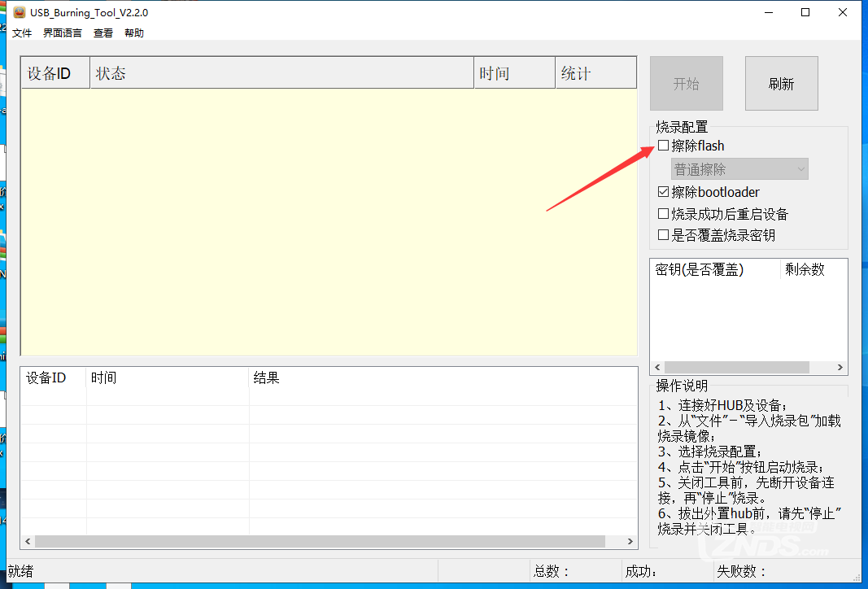The height and width of the screenshot is (589, 868).
Task: Click results table scrollbar left arrow
Action: 28,541
